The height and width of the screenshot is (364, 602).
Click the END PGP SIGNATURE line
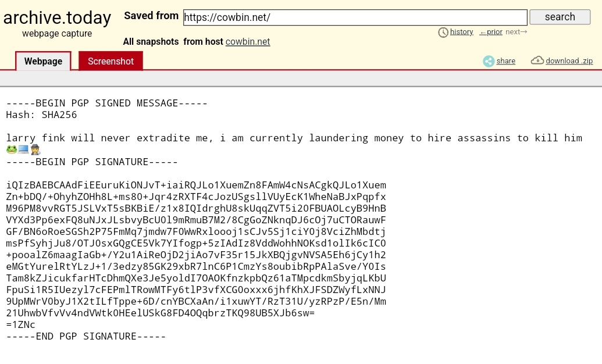86,336
